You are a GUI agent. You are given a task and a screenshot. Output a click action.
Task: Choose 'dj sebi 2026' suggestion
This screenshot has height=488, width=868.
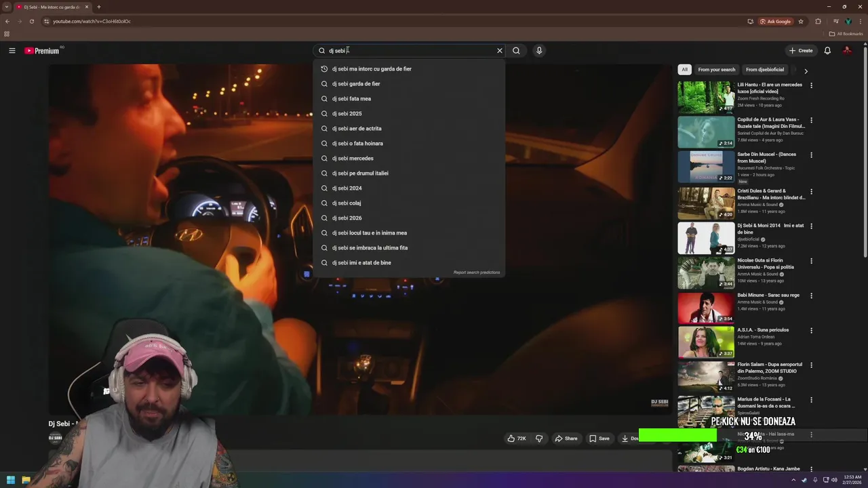pyautogui.click(x=409, y=218)
